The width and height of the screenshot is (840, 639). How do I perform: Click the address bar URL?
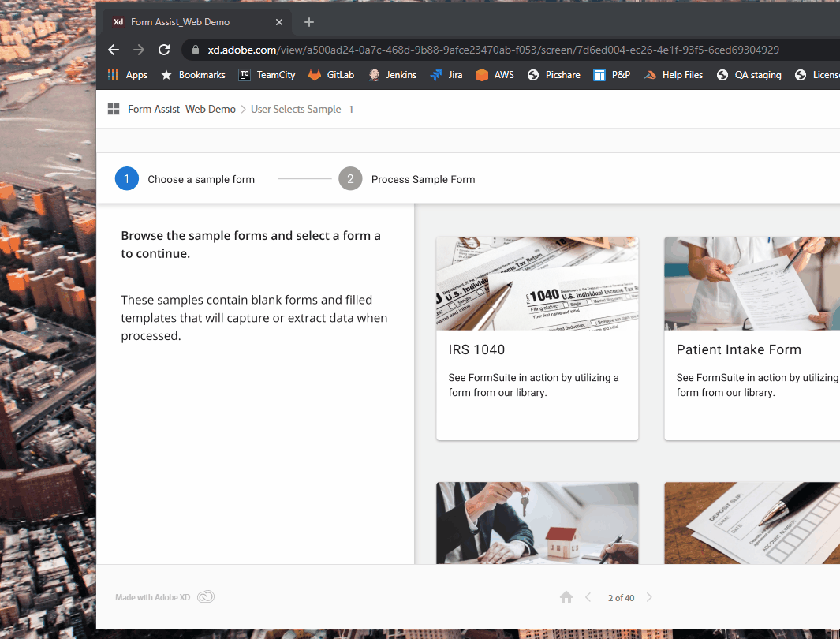pos(494,50)
